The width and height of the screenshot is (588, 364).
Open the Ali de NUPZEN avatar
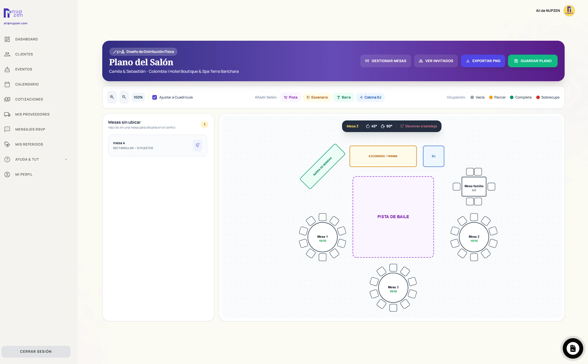pos(569,11)
